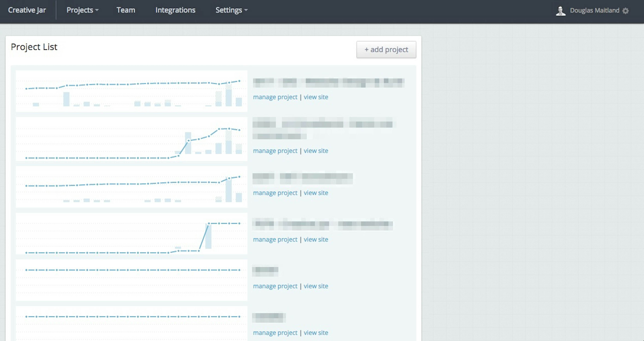Click view site for the third project

[x=316, y=193]
